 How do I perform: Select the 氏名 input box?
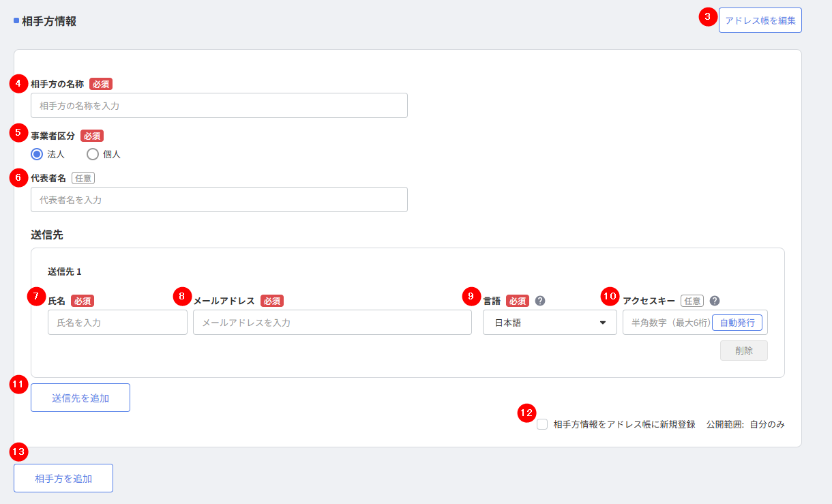(117, 323)
